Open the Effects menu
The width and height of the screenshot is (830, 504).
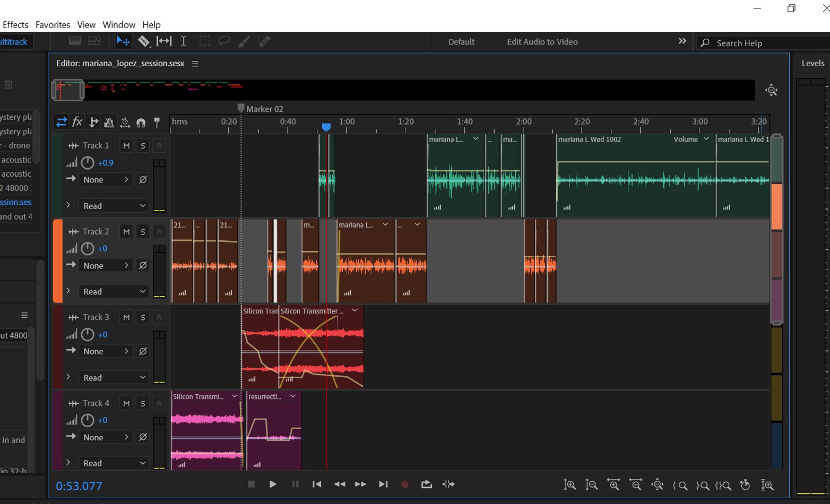15,24
